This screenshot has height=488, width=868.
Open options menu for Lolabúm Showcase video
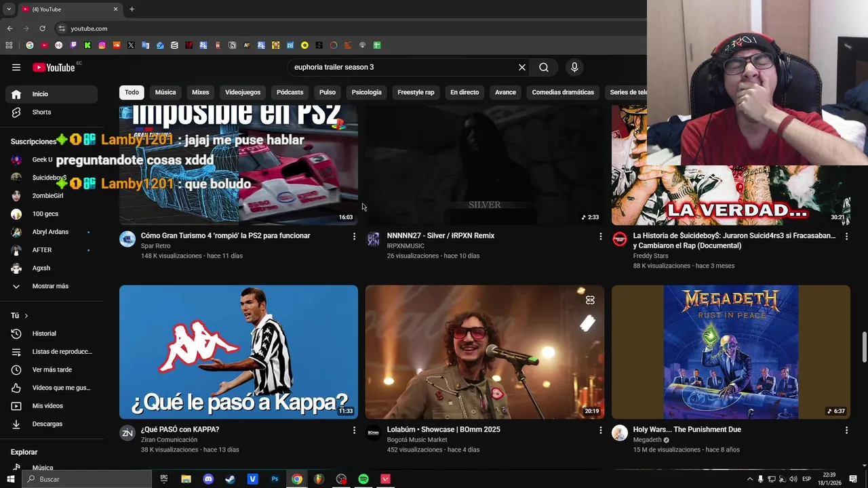tap(600, 430)
